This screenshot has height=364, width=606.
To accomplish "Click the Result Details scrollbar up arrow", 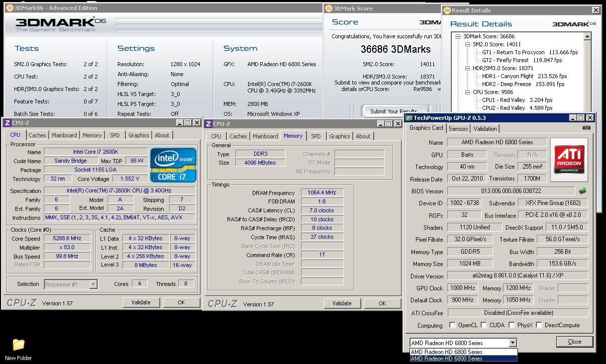I will pyautogui.click(x=587, y=36).
